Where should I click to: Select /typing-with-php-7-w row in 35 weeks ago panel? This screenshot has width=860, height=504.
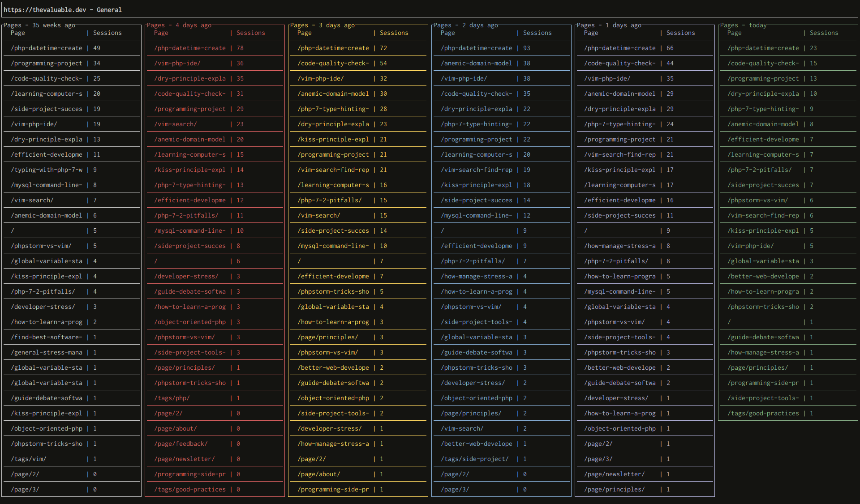[47, 170]
